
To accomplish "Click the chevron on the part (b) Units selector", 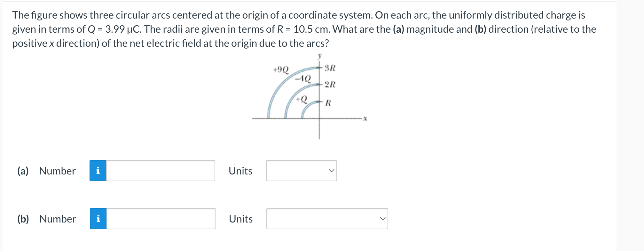I will [x=382, y=219].
